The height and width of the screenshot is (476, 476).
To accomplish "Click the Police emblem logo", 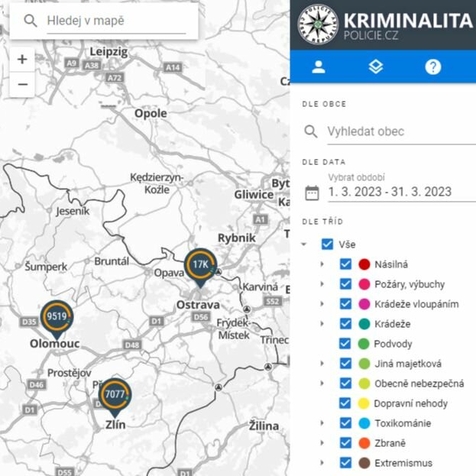I will pos(316,24).
